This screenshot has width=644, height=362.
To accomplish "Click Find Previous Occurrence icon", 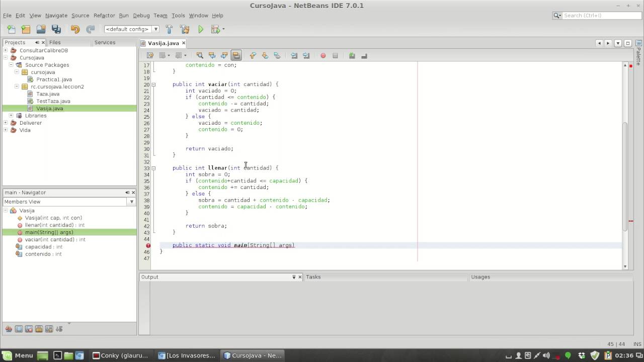I will 212,55.
